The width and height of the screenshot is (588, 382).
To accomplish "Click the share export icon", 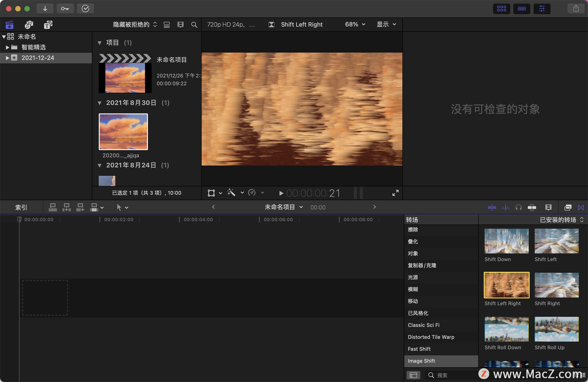I will tap(576, 9).
